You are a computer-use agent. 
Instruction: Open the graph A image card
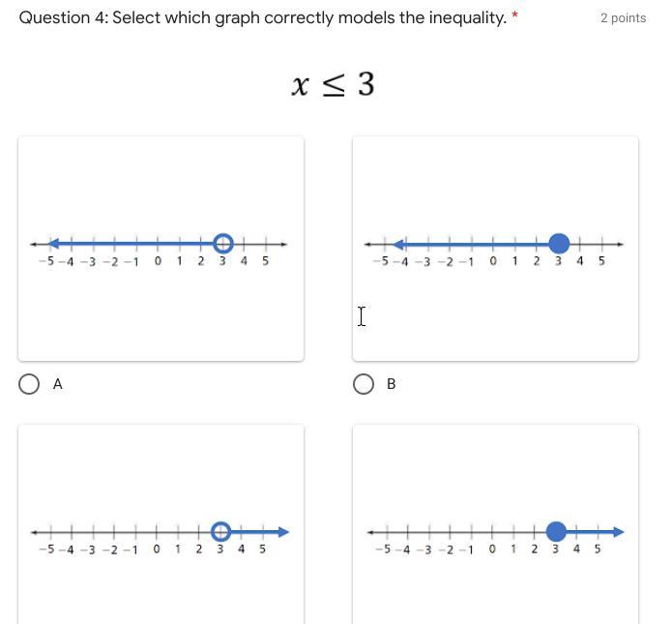click(161, 249)
